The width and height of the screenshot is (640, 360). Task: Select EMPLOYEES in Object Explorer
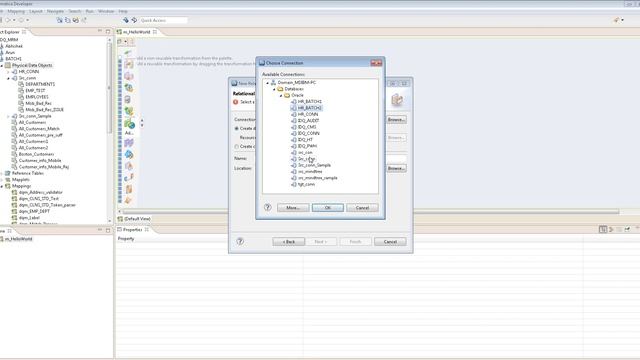(x=37, y=97)
